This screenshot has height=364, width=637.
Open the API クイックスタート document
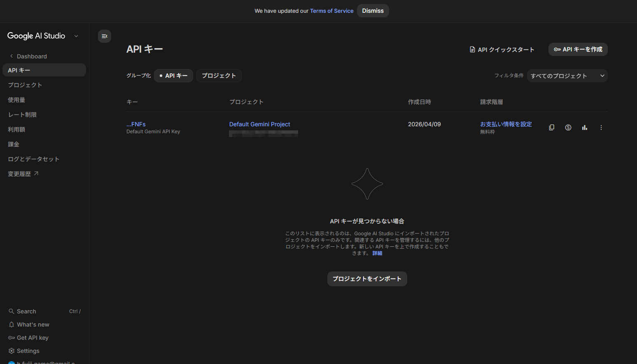click(x=502, y=49)
